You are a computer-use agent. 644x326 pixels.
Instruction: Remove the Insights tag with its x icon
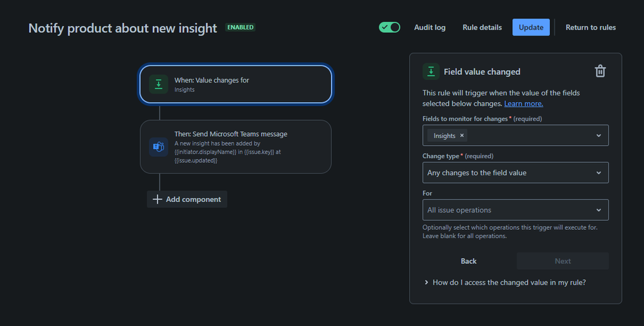click(x=461, y=136)
